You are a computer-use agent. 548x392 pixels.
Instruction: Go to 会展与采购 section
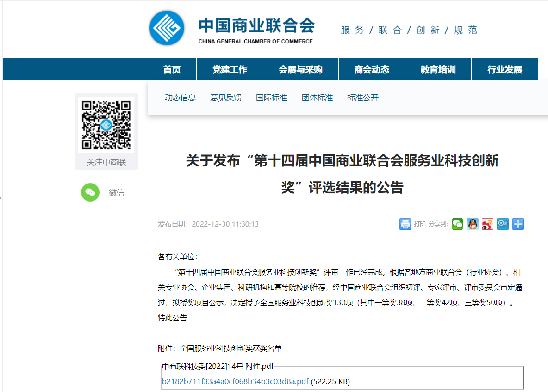pos(300,70)
